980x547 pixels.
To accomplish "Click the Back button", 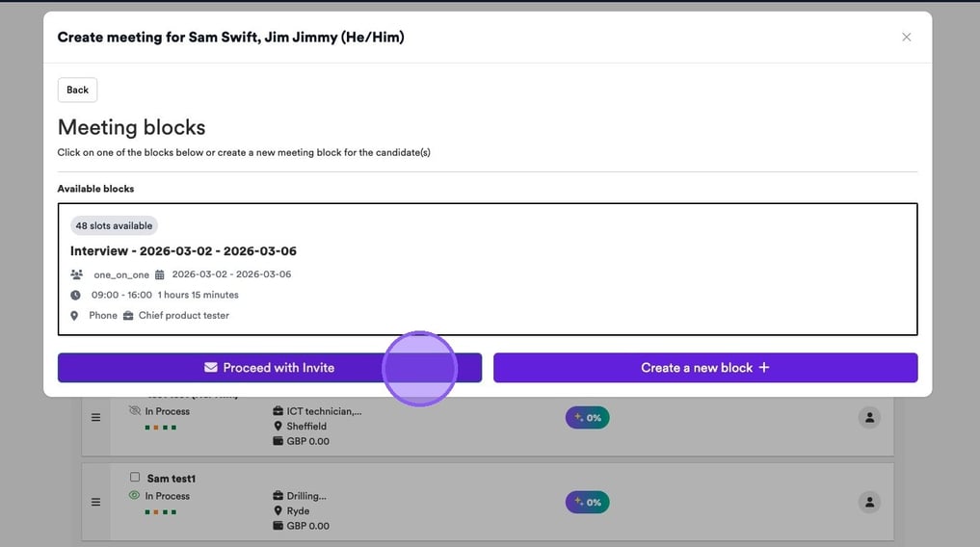I will tap(77, 90).
